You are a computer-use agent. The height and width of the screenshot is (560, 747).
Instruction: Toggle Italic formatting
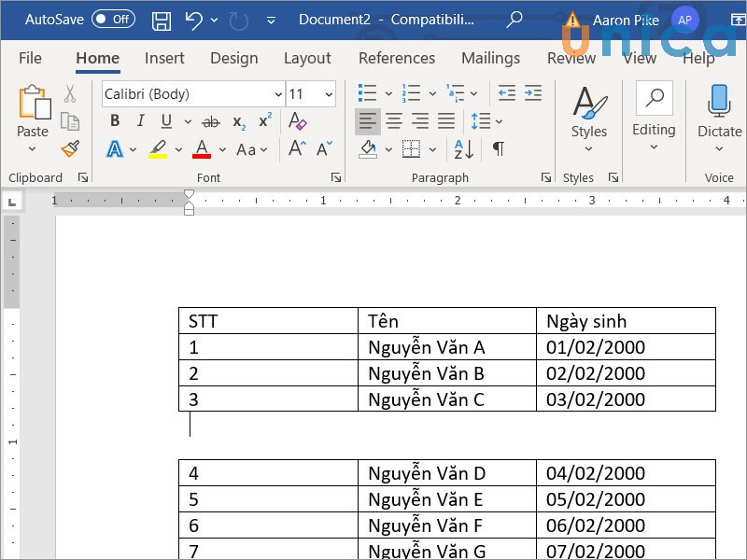[x=140, y=121]
